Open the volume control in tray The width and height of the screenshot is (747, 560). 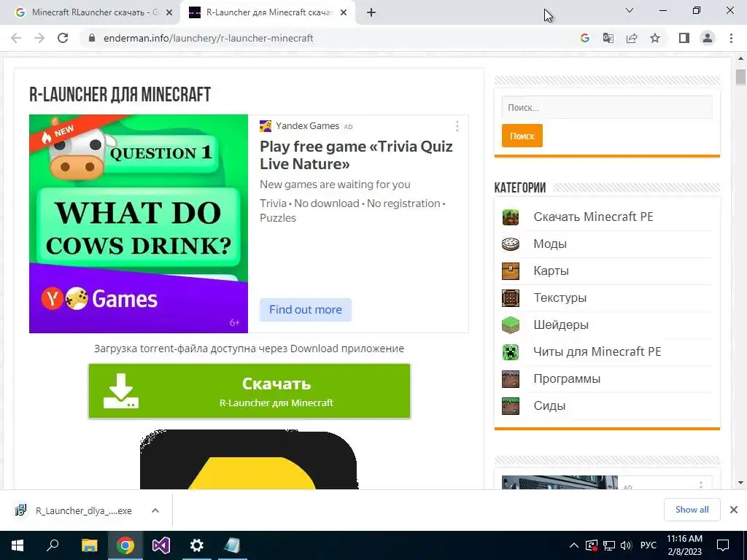point(626,545)
